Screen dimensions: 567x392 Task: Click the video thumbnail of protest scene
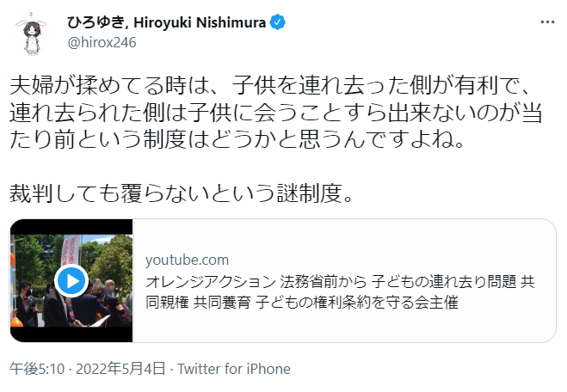click(x=71, y=281)
